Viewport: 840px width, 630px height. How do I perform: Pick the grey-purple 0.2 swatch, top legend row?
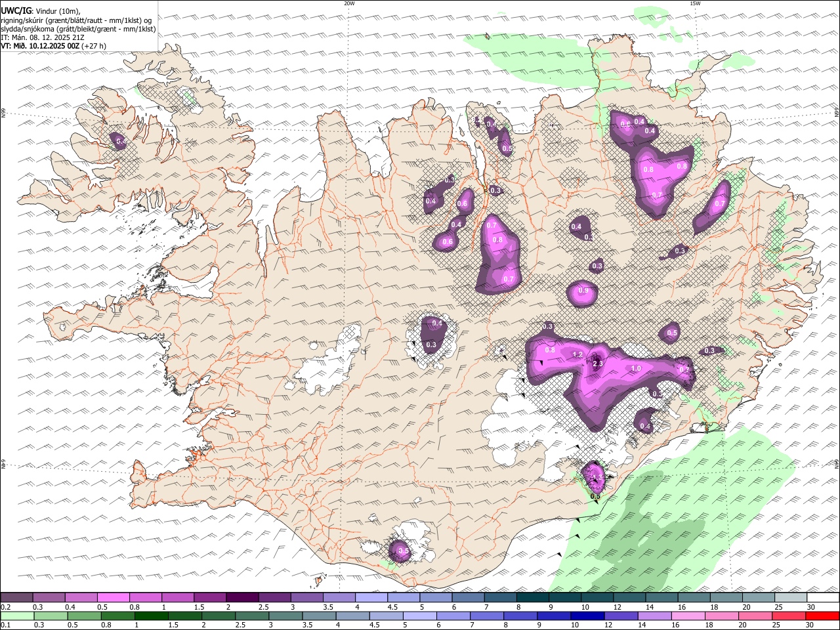16,598
